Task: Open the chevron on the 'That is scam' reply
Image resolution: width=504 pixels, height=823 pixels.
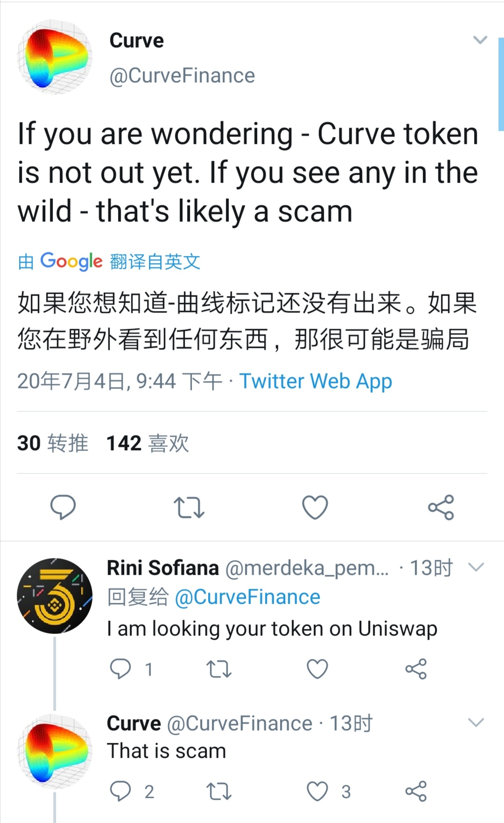Action: (476, 721)
